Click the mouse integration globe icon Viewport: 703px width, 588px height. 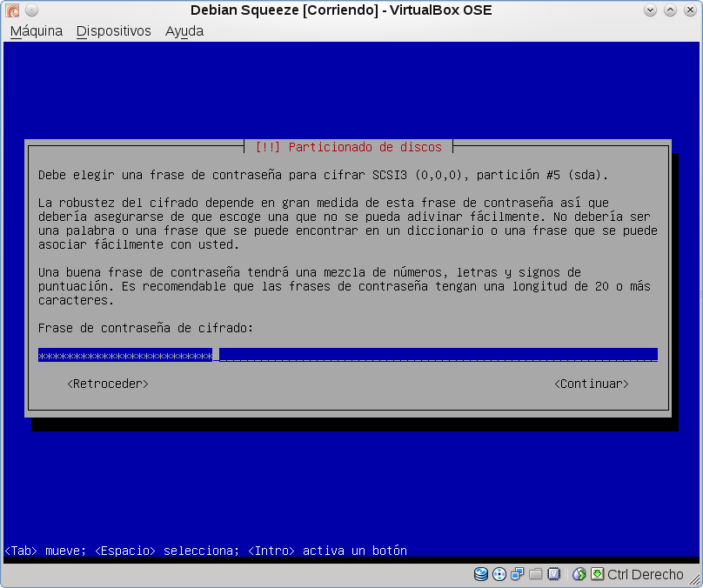(579, 574)
